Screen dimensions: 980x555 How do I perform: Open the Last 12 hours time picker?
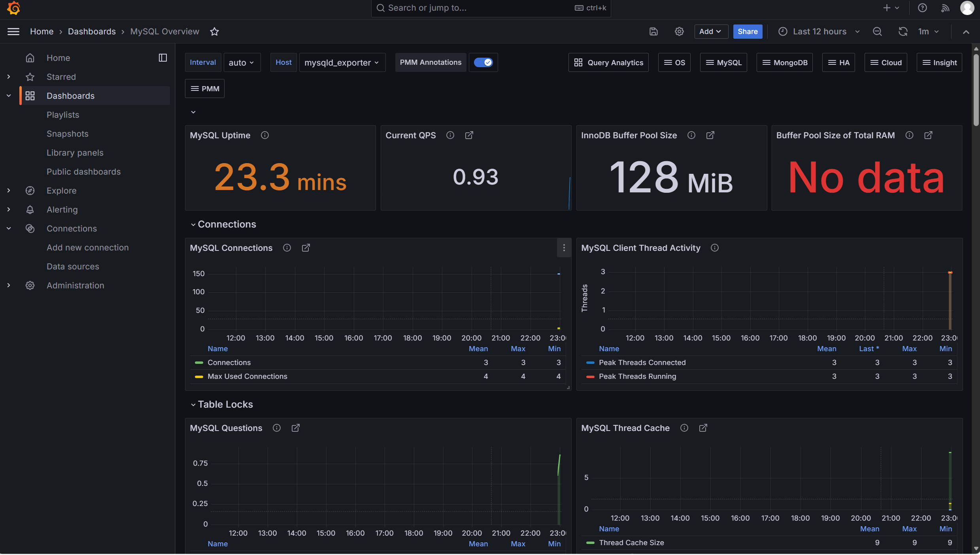(x=819, y=32)
